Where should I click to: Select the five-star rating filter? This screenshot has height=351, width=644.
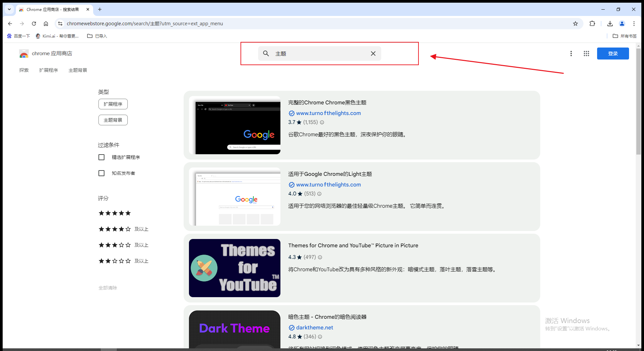pyautogui.click(x=115, y=213)
